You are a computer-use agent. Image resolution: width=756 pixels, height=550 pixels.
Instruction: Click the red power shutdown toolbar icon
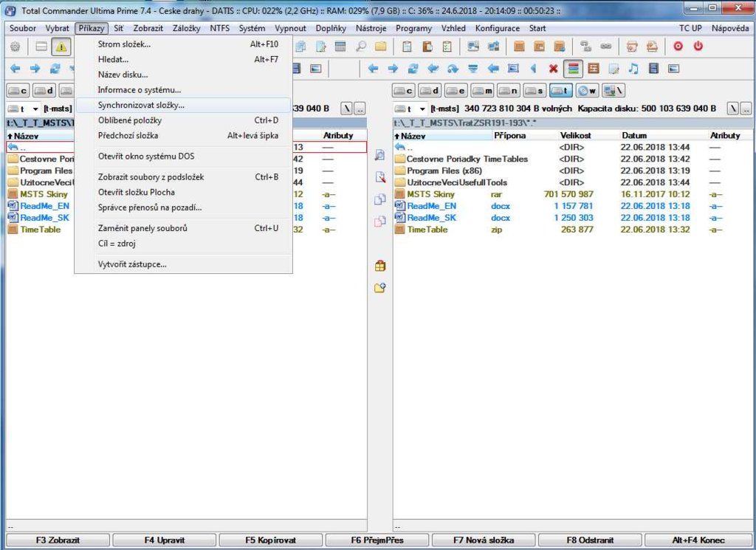coord(698,47)
